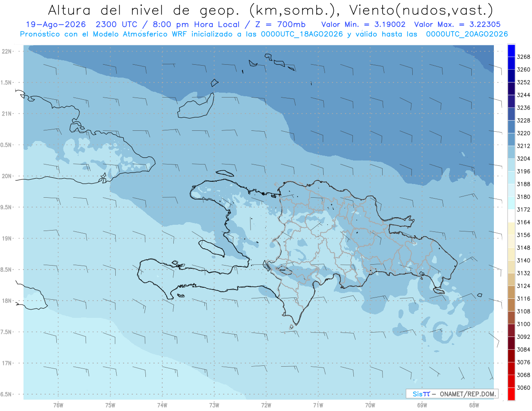Click the 'ONAMET/REP.DOM.' credit label
Screen dimensions: 532x411
467,394
